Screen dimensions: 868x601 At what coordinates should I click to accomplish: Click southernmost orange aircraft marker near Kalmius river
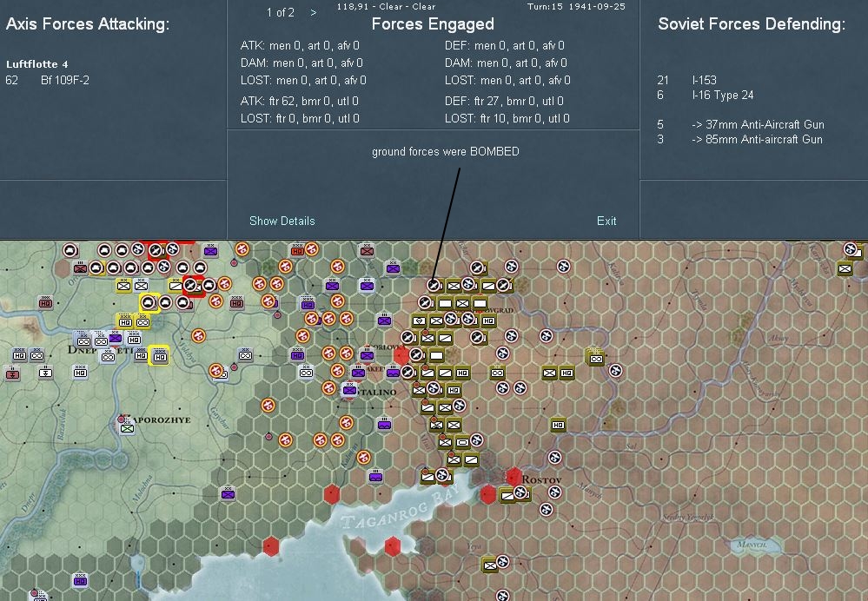[363, 457]
